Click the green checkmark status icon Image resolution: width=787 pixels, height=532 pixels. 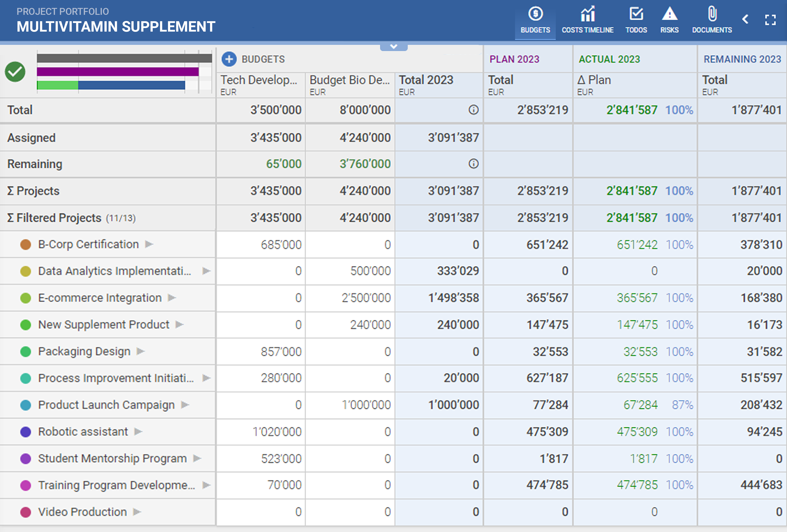click(15, 72)
